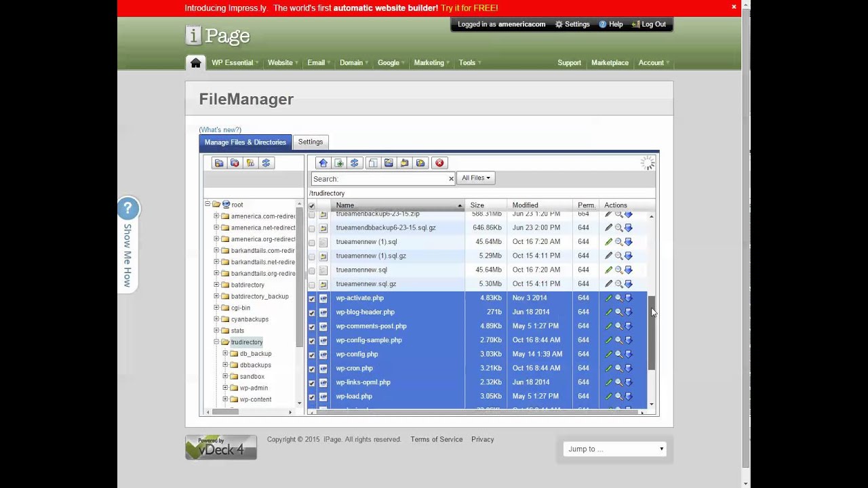Uncheck the wp-cron.php checkbox

pos(312,369)
